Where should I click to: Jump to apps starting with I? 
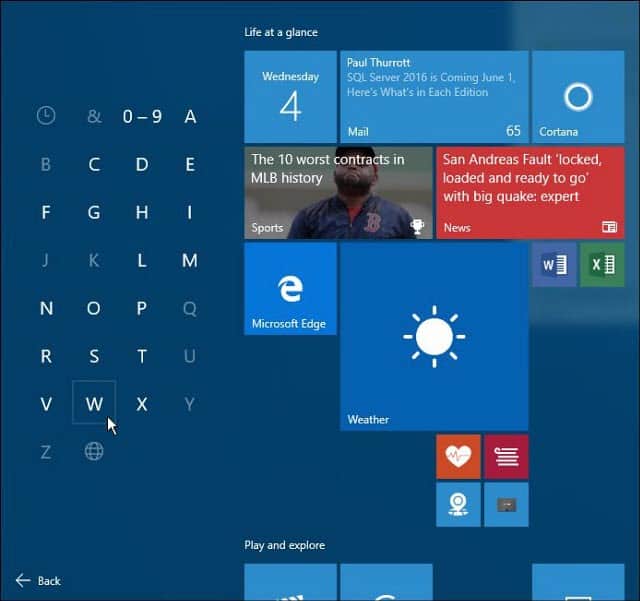[x=190, y=212]
